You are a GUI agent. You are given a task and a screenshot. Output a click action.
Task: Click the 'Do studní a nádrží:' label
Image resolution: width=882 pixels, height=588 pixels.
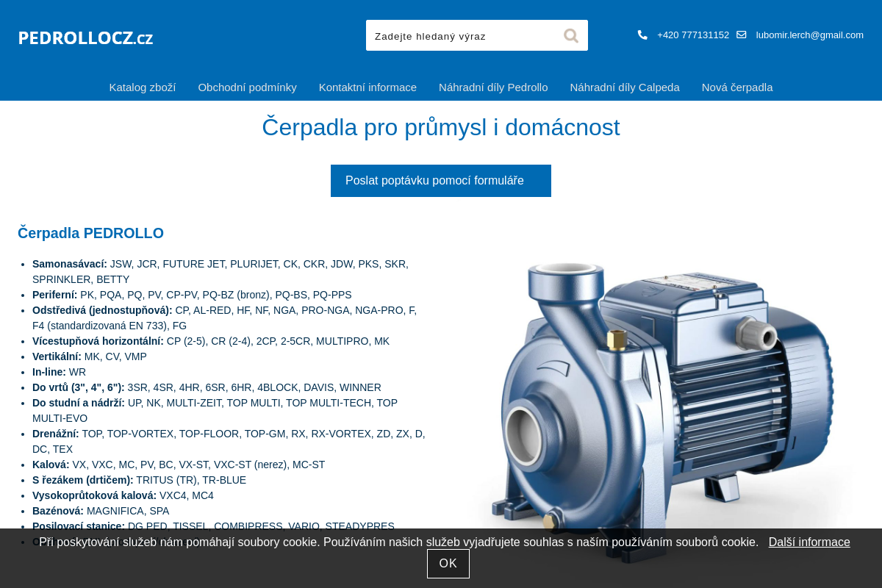[x=79, y=403]
